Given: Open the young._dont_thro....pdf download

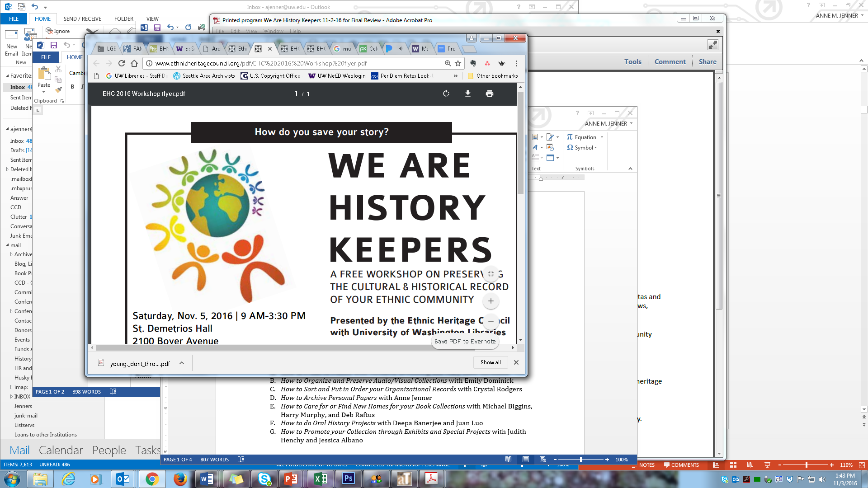Looking at the screenshot, I should click(140, 364).
